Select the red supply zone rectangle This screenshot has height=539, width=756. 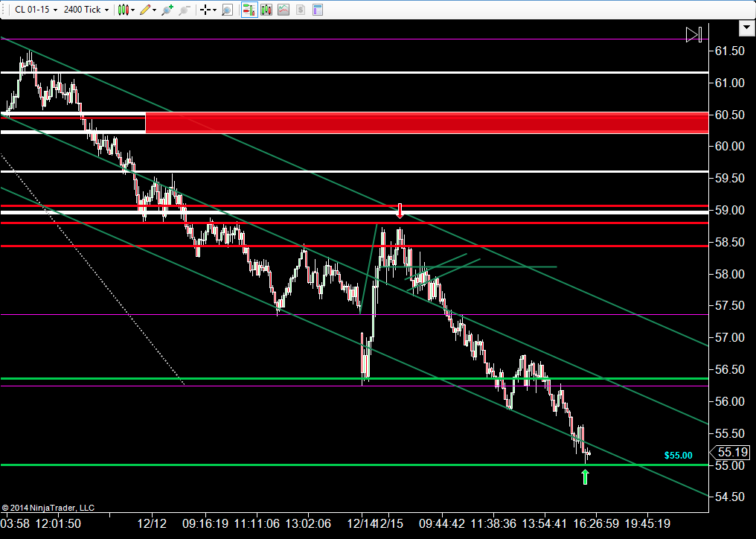click(x=427, y=123)
